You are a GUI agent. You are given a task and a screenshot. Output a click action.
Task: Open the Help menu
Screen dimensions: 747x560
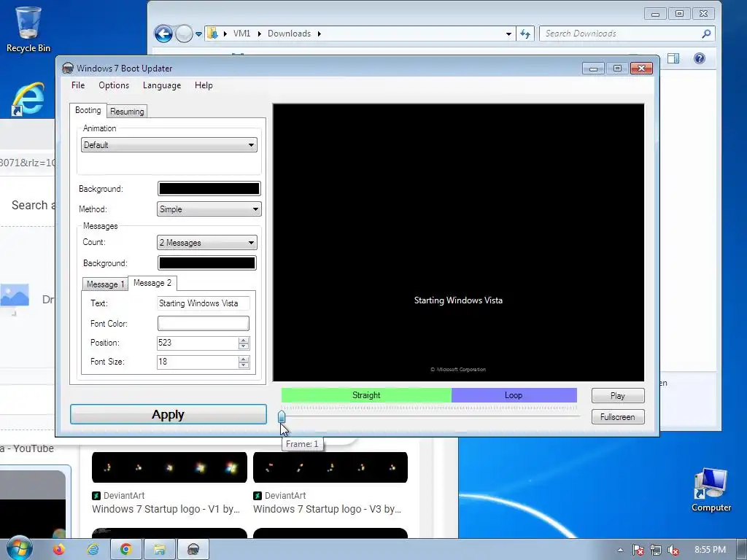[x=204, y=85]
